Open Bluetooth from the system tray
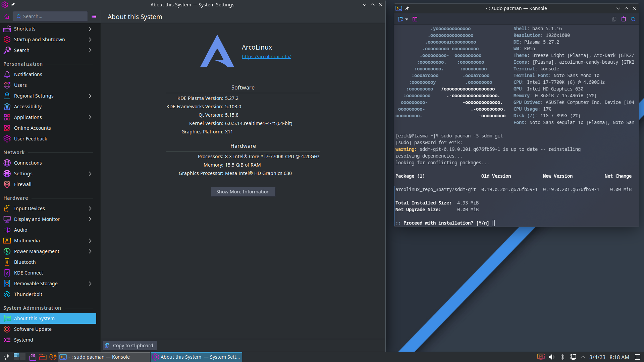Screen dimensions: 644x362 [562, 357]
